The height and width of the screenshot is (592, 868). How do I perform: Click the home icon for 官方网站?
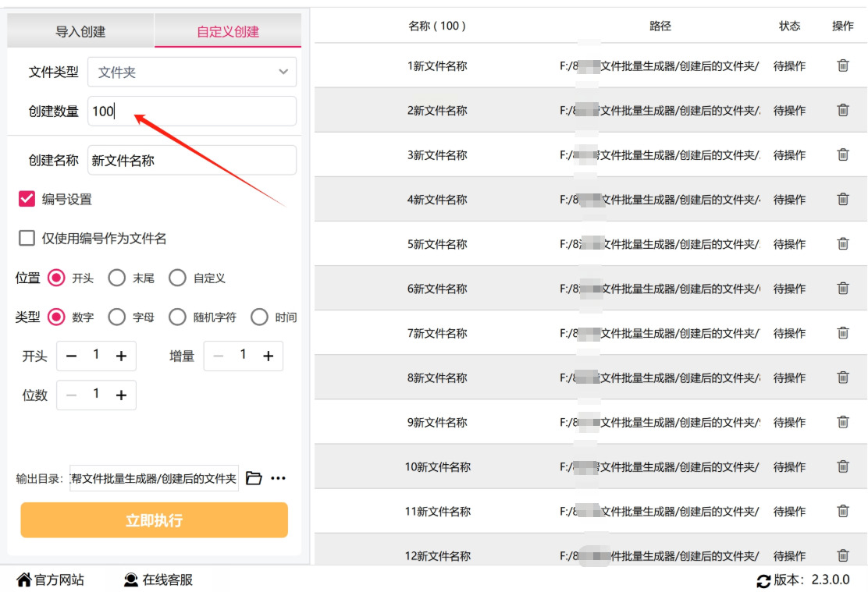point(23,580)
